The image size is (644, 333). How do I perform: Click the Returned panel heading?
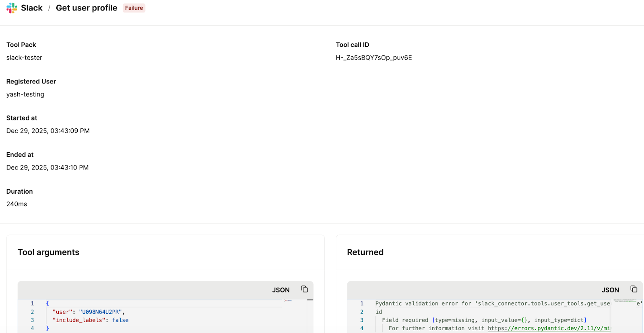(365, 252)
